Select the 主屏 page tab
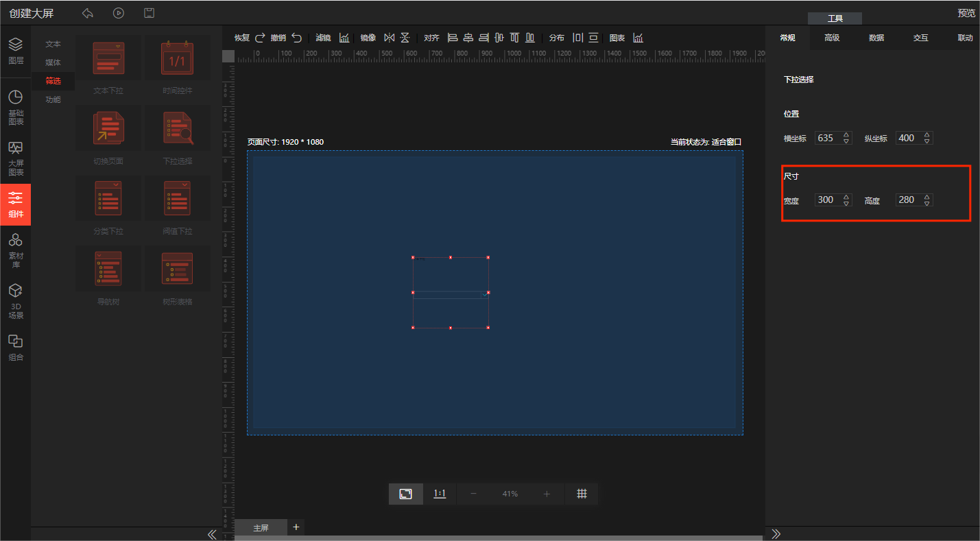 (261, 527)
